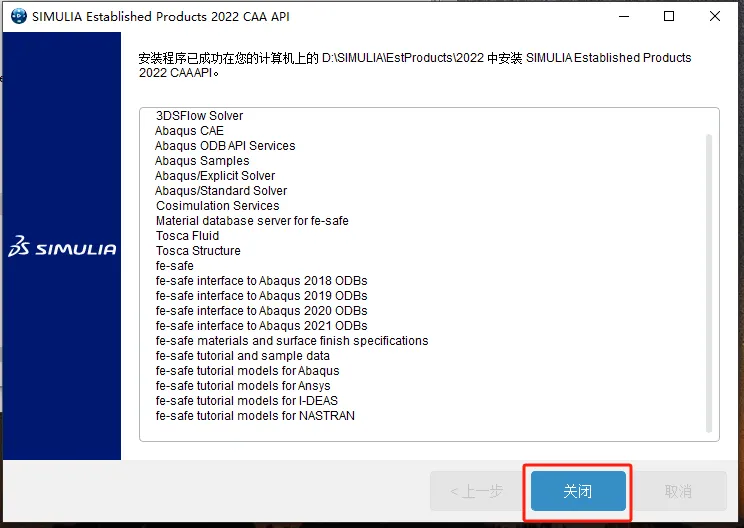Select fe-safe interface to Abaqus 2019 ODBs
The height and width of the screenshot is (528, 744).
click(261, 296)
